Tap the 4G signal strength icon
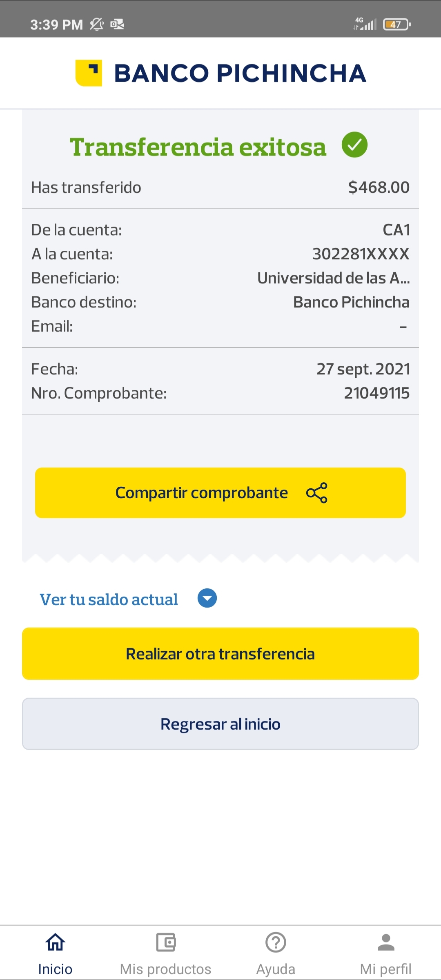This screenshot has height=980, width=441. tap(365, 24)
